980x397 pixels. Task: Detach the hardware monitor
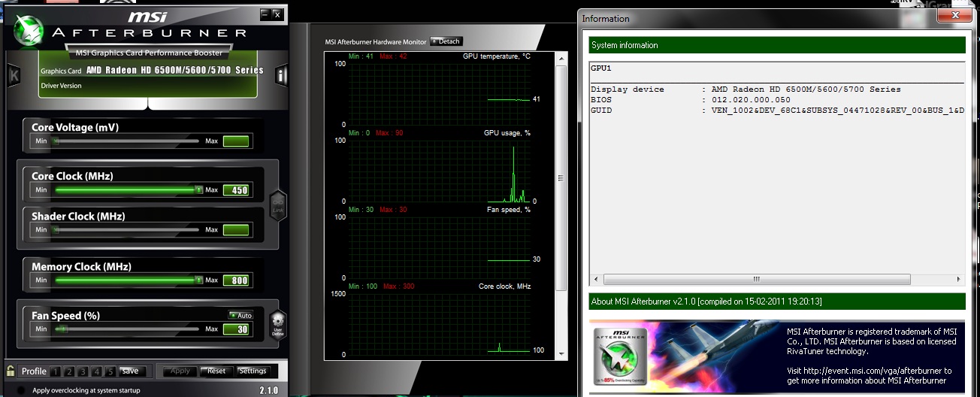[446, 41]
